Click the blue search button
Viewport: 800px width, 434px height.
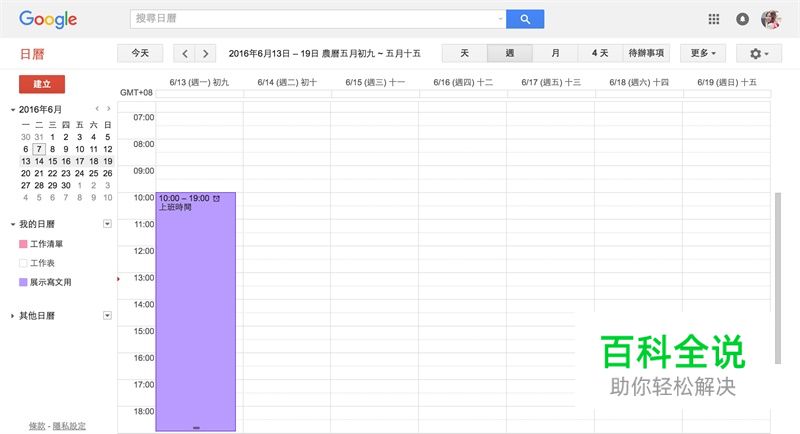click(x=524, y=19)
